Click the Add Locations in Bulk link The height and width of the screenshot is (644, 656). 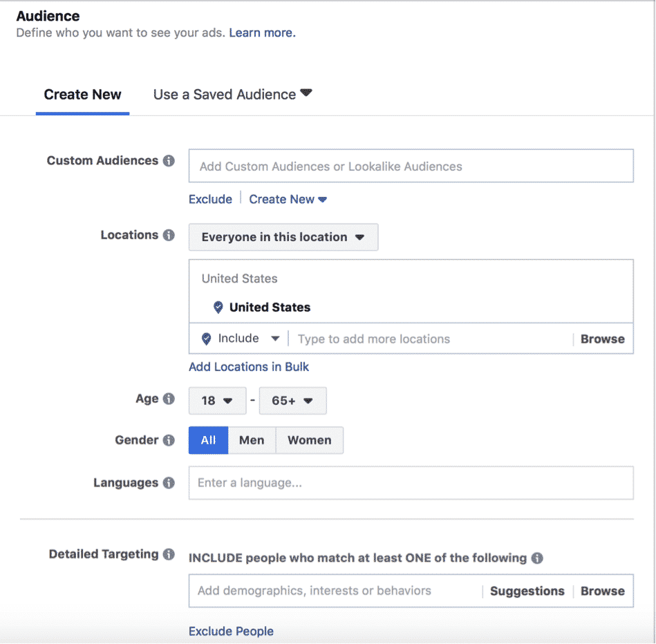click(249, 367)
